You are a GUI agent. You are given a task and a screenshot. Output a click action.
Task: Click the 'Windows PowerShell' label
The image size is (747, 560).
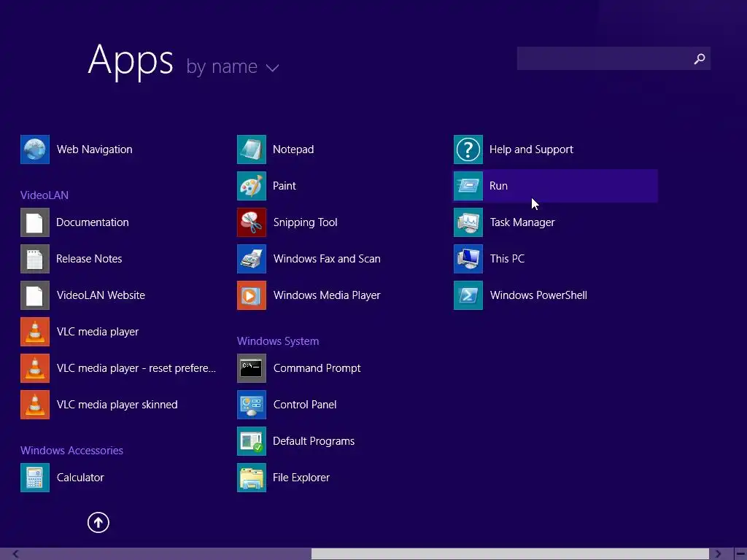pos(538,295)
